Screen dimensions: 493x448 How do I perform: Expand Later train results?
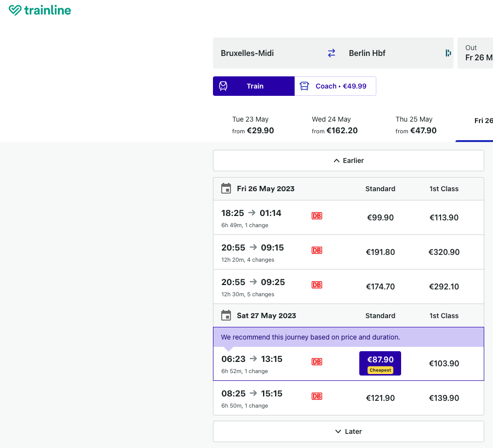click(348, 431)
